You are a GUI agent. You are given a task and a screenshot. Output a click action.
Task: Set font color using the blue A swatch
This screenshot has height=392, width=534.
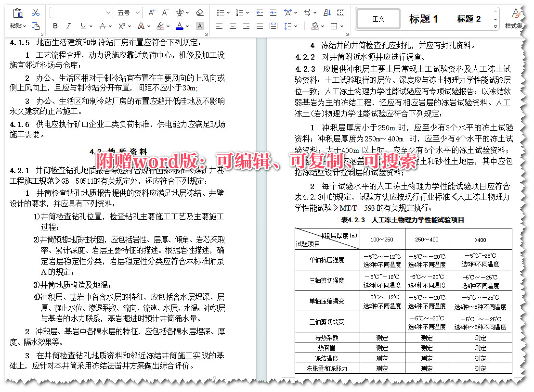[179, 25]
